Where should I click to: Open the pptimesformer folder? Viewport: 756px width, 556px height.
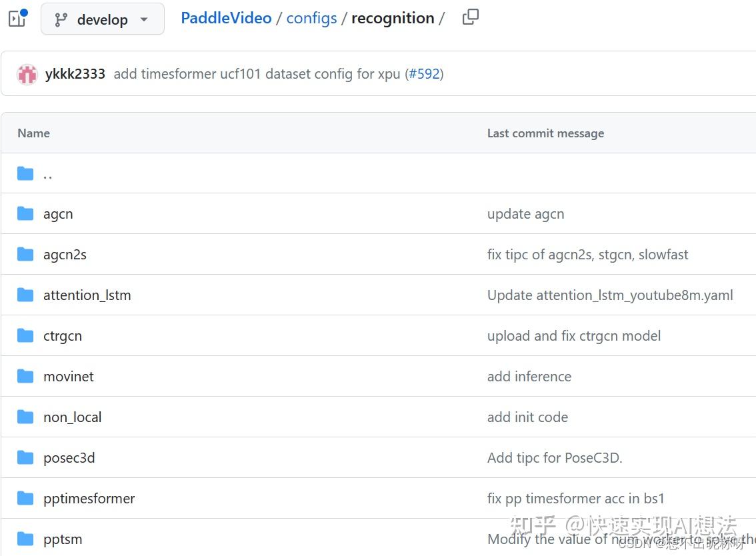click(x=89, y=499)
